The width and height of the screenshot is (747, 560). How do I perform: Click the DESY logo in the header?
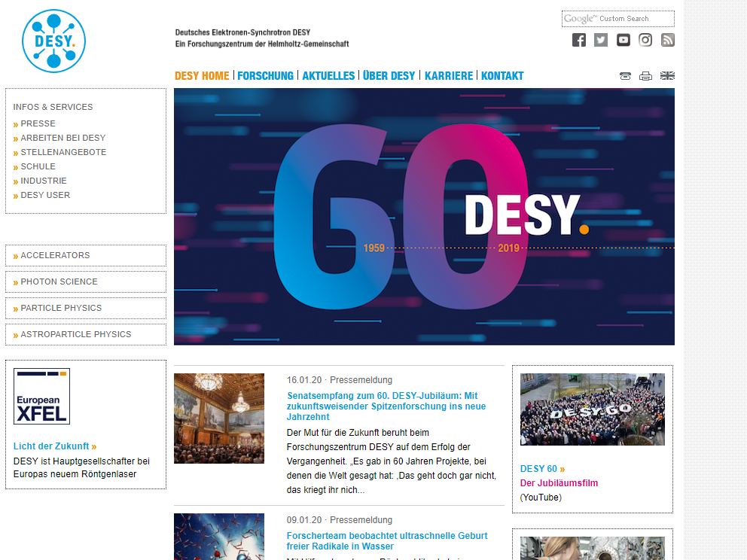tap(53, 41)
